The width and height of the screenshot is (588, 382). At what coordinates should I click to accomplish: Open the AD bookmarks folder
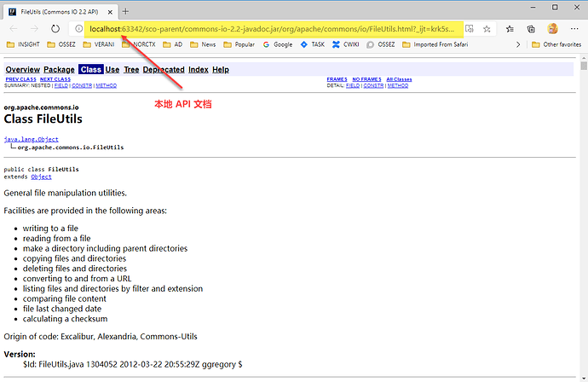point(172,44)
